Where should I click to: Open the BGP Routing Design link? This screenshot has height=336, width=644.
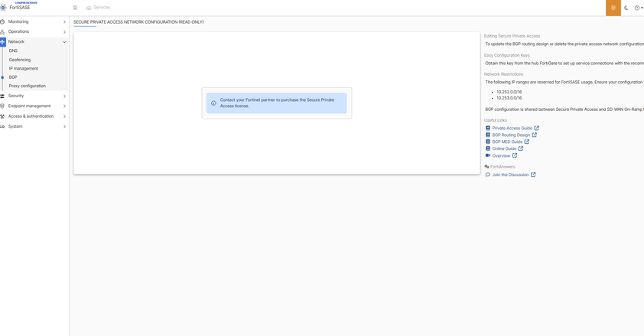coord(511,135)
